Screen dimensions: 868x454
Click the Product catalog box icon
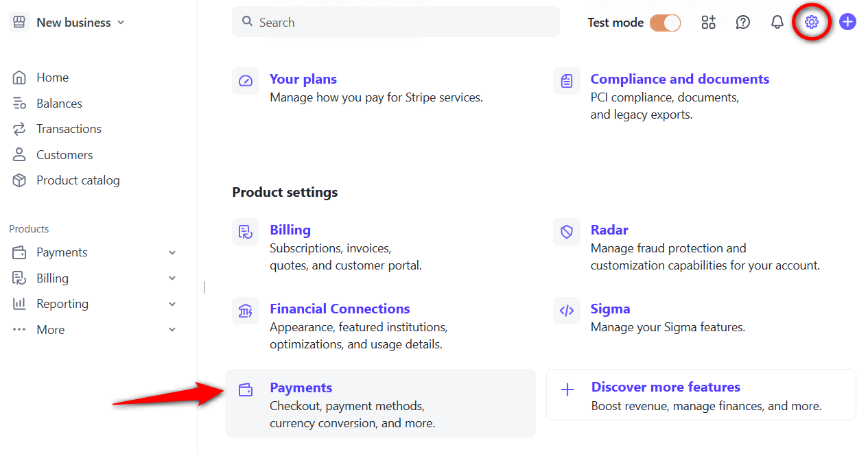click(x=19, y=180)
